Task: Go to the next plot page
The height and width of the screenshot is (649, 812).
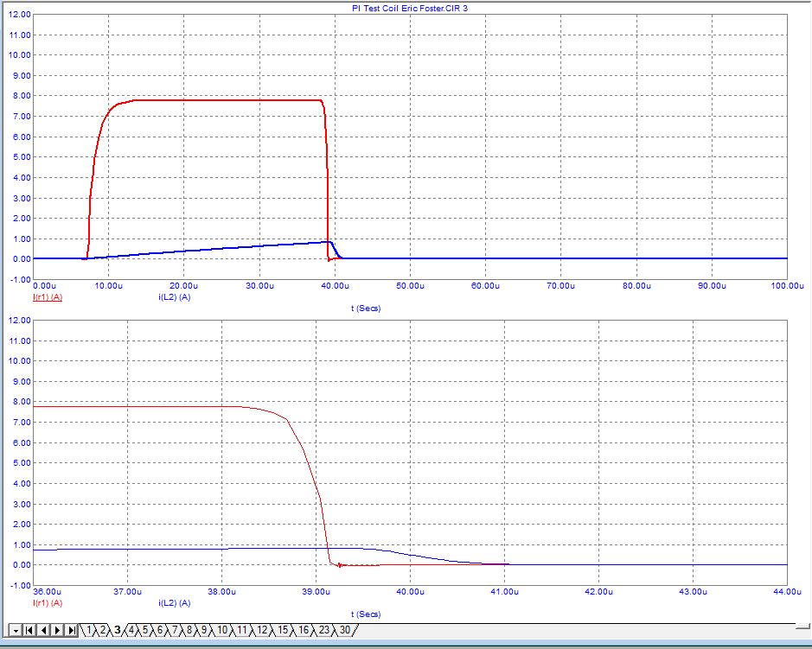Action: [57, 630]
